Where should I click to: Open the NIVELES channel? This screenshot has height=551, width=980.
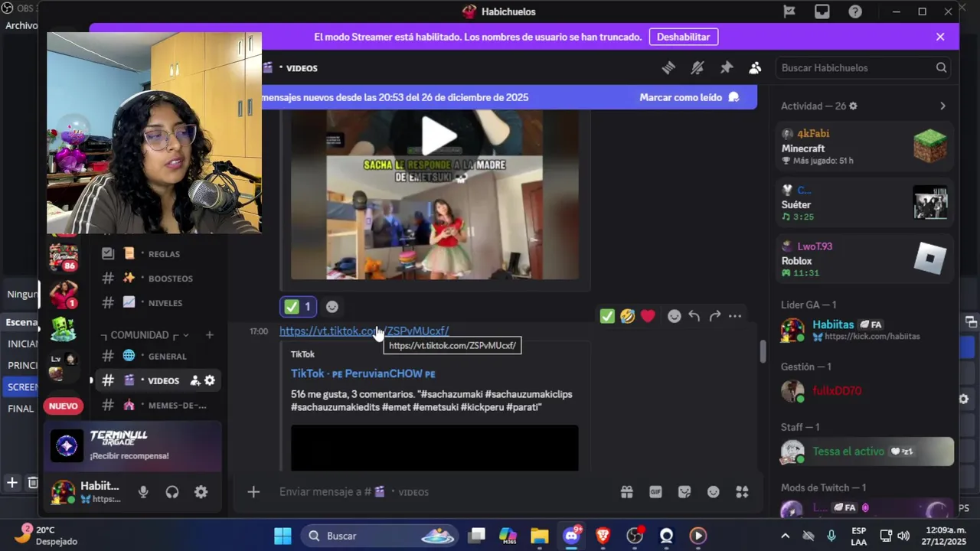click(159, 303)
